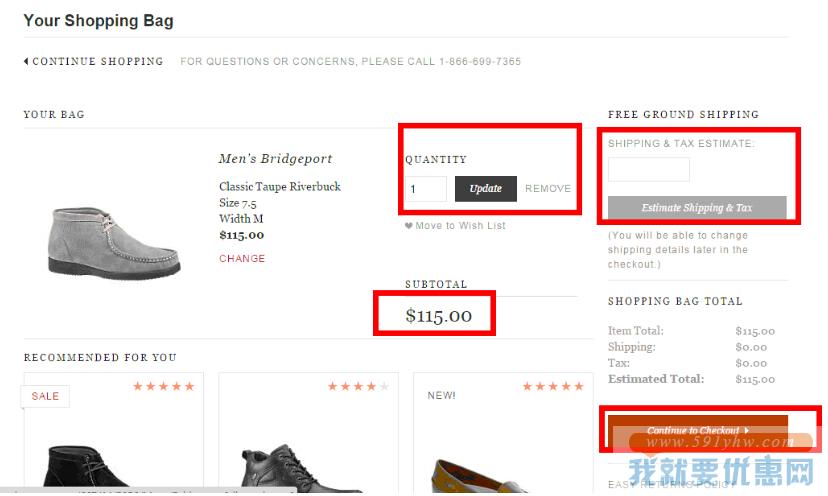The width and height of the screenshot is (828, 496).
Task: Open the Men's Bridgeport product title link
Action: click(275, 159)
